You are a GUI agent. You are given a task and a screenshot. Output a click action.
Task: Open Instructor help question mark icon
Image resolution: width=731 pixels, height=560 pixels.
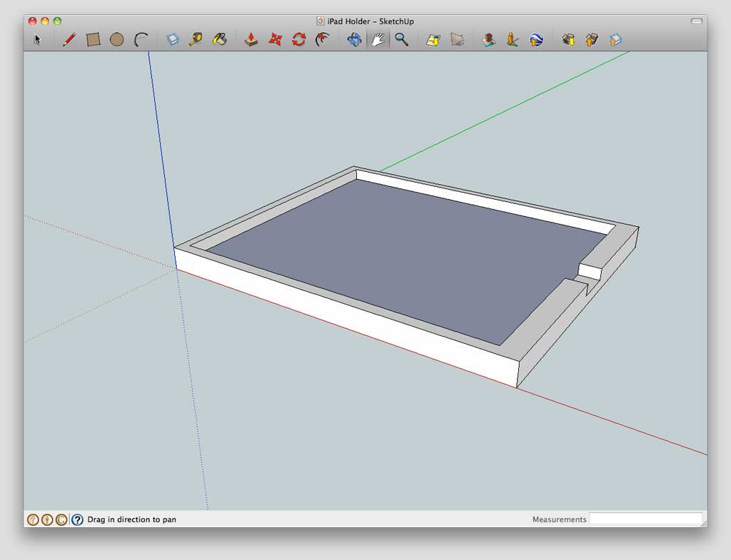77,519
